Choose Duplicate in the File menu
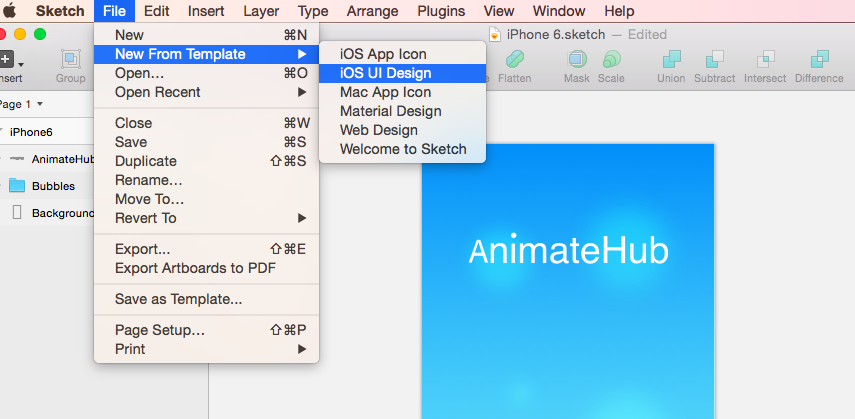Image resolution: width=855 pixels, height=419 pixels. coord(206,161)
